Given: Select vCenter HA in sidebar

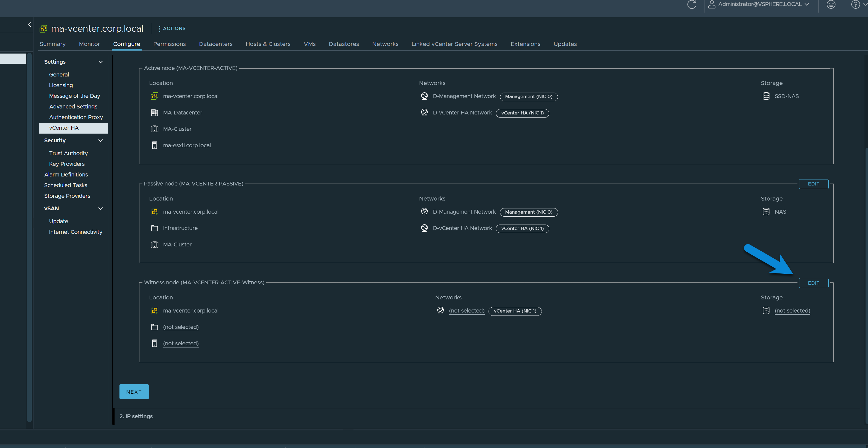Looking at the screenshot, I should 74,128.
